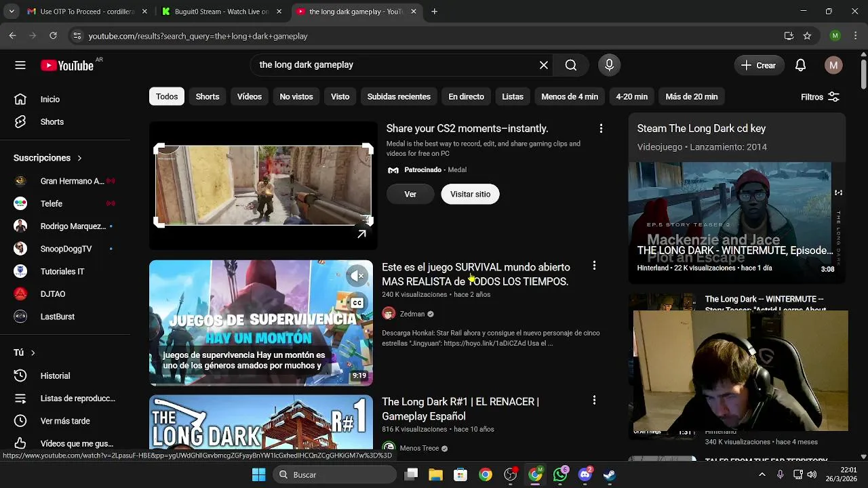Expand the Suscripciones section
The width and height of the screenshot is (868, 488).
(47, 158)
